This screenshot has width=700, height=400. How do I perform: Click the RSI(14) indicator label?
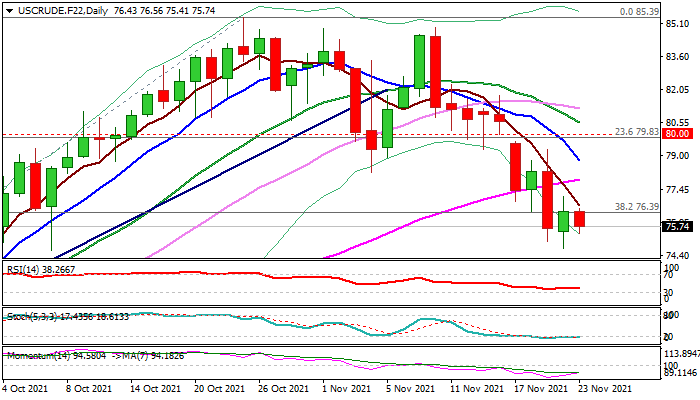[x=24, y=269]
